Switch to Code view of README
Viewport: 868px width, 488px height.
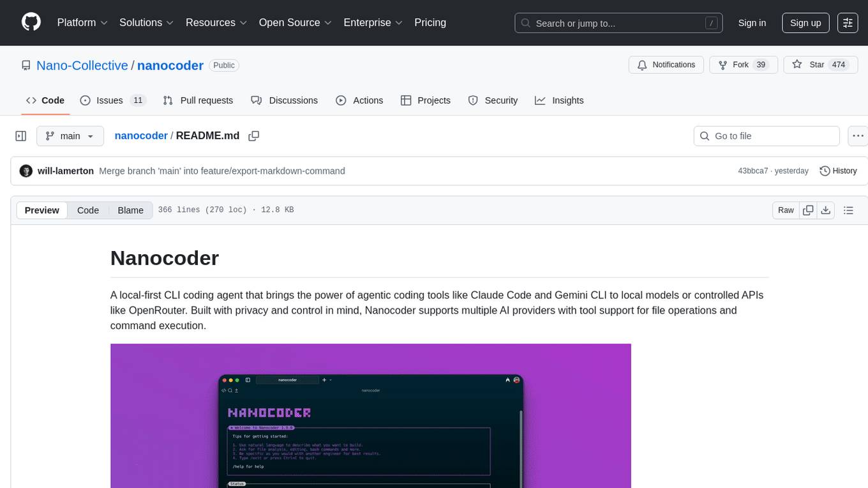click(88, 210)
